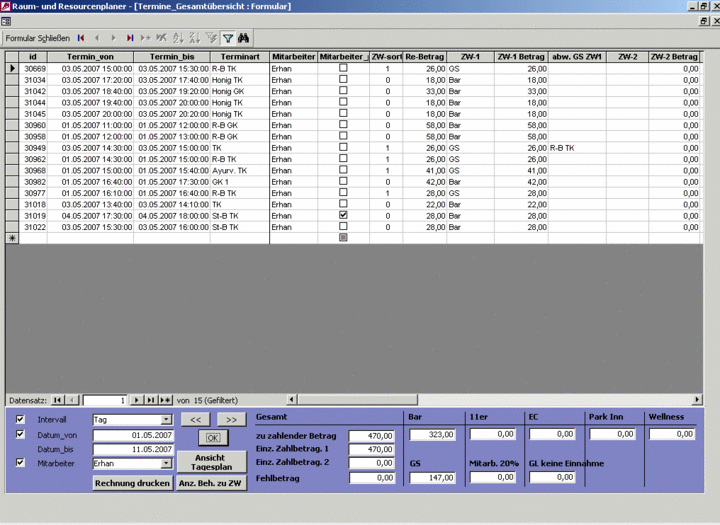The width and height of the screenshot is (720, 525).
Task: Toggle checkbox in row 30968
Action: (343, 170)
